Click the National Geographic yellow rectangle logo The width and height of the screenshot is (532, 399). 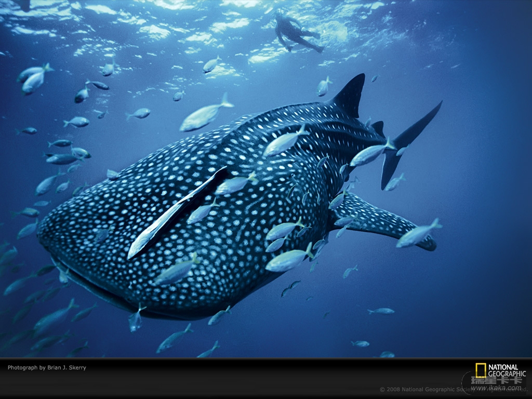(481, 370)
